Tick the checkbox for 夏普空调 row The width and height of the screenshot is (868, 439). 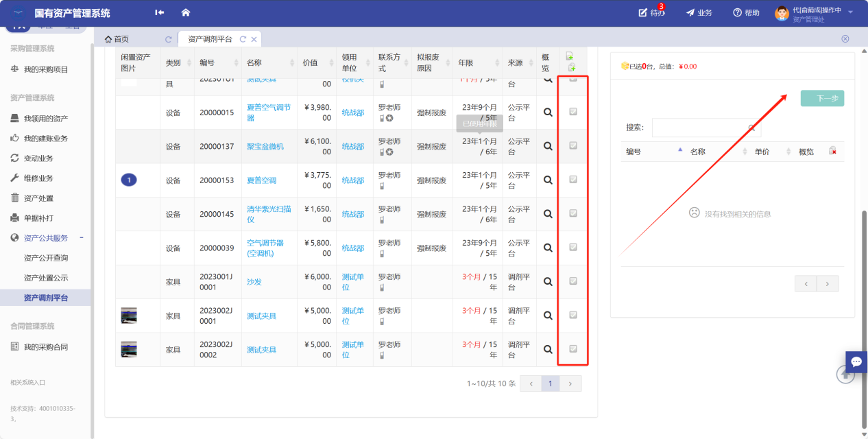tap(573, 180)
